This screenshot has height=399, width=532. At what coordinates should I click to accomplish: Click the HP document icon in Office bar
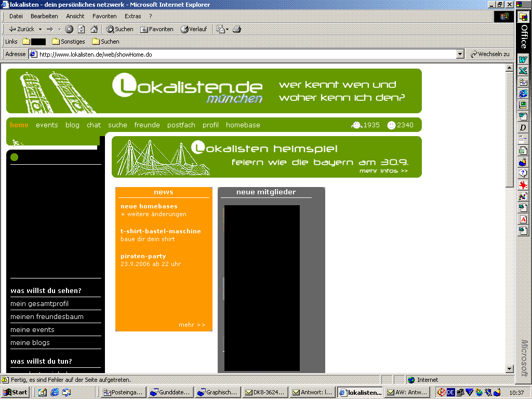[x=523, y=150]
